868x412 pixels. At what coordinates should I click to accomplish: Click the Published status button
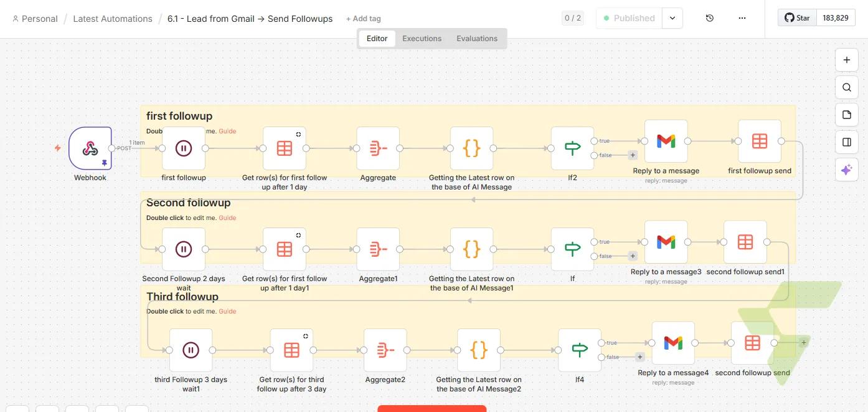pyautogui.click(x=629, y=18)
